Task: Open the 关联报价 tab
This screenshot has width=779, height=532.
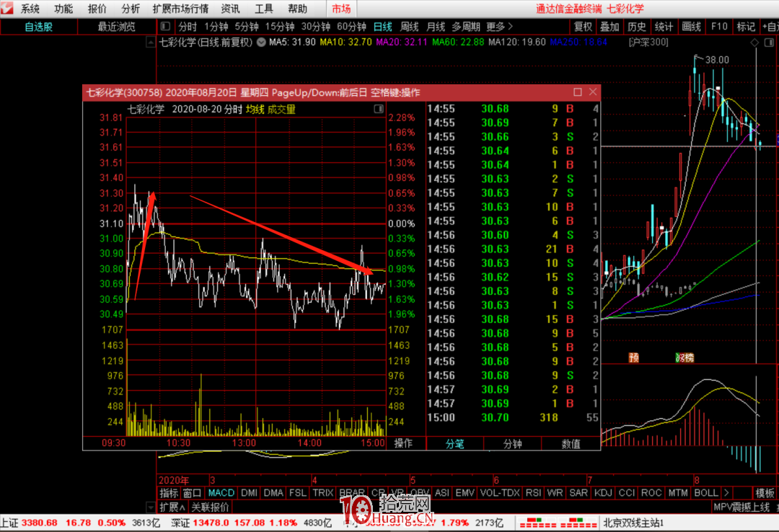Action: tap(210, 507)
